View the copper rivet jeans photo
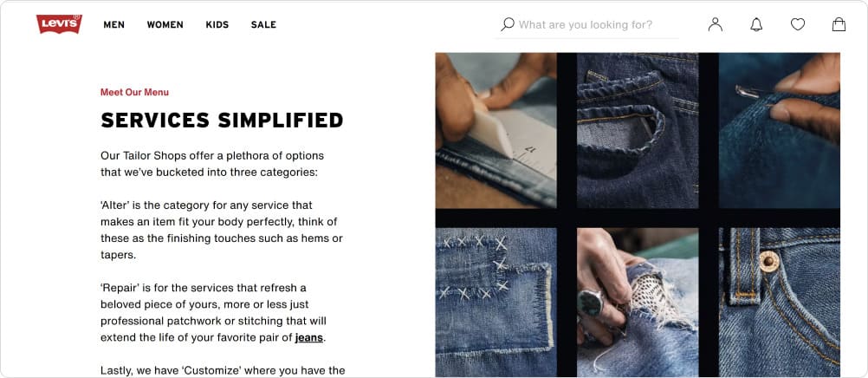868x378 pixels. [x=779, y=302]
